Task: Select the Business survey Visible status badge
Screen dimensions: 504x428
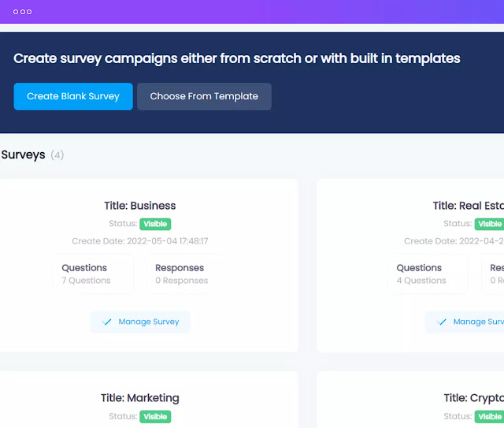Action: (155, 224)
